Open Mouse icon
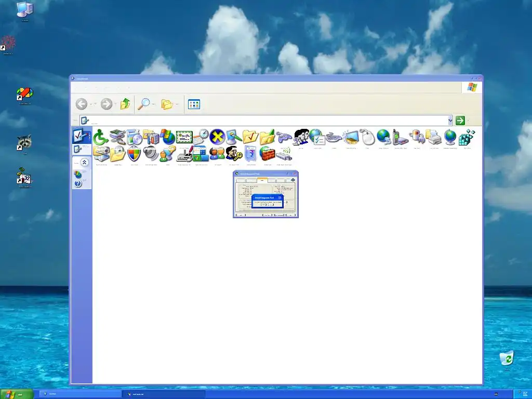The width and height of the screenshot is (532, 399). click(367, 137)
